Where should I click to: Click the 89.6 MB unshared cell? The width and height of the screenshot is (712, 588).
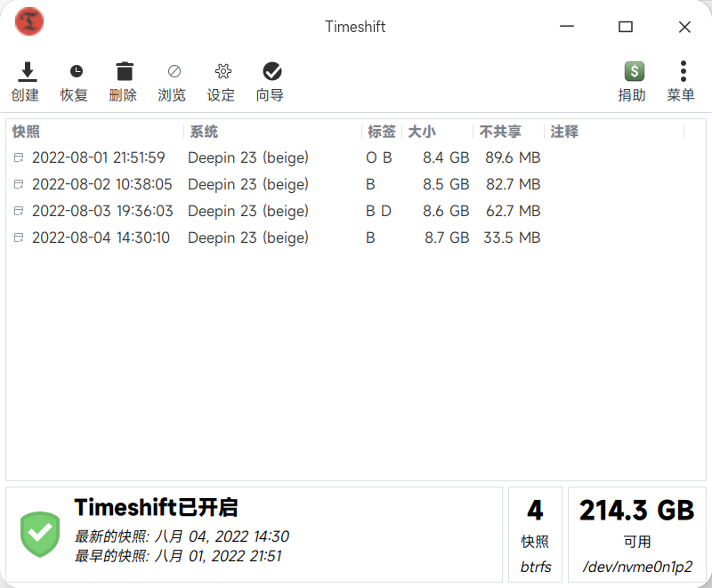coord(513,157)
